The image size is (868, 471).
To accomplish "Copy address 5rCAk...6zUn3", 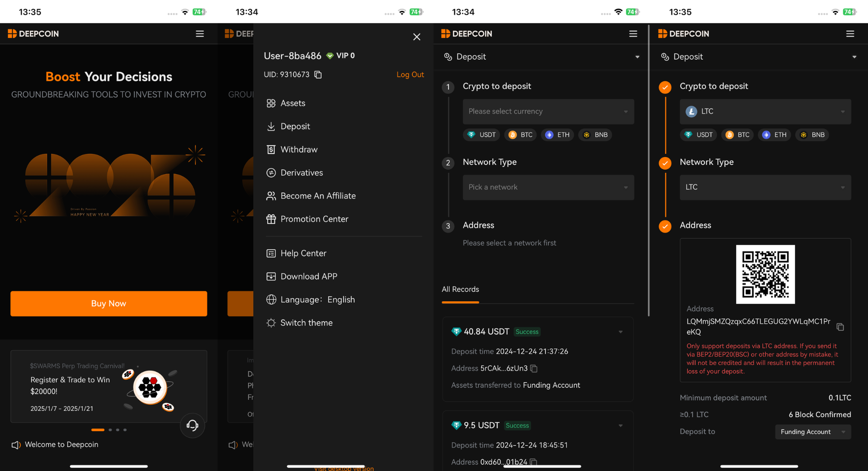I will click(534, 369).
